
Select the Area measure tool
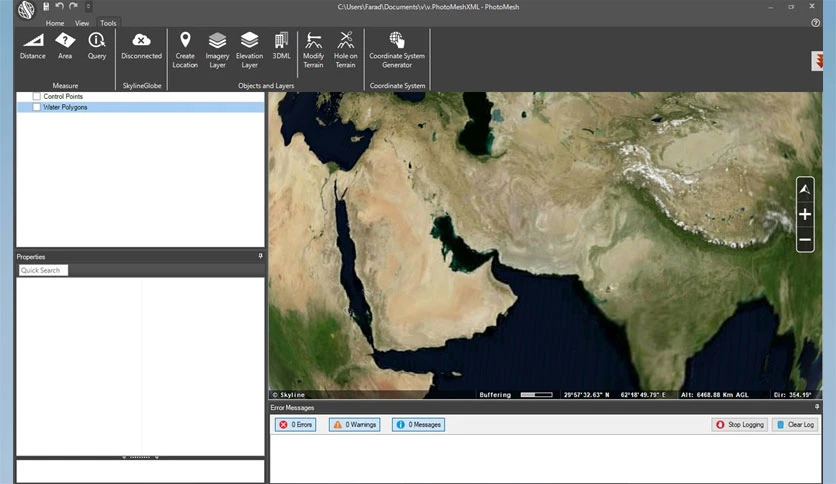[65, 46]
